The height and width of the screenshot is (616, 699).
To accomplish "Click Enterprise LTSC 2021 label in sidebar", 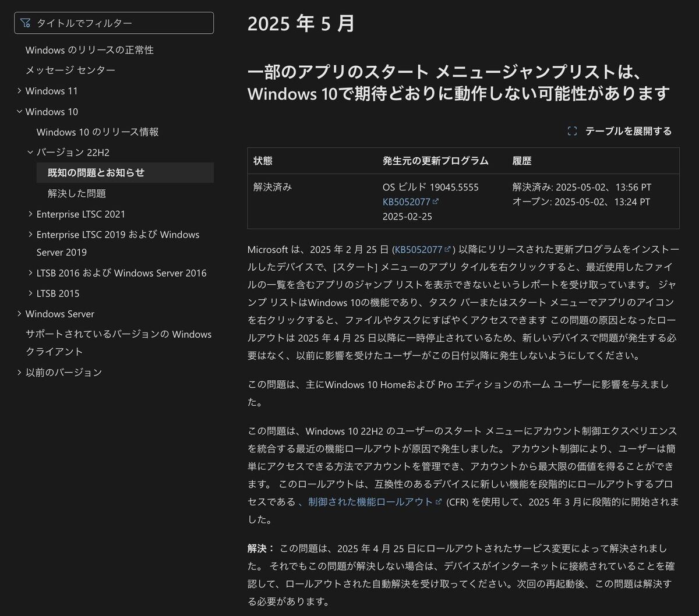I will point(81,214).
